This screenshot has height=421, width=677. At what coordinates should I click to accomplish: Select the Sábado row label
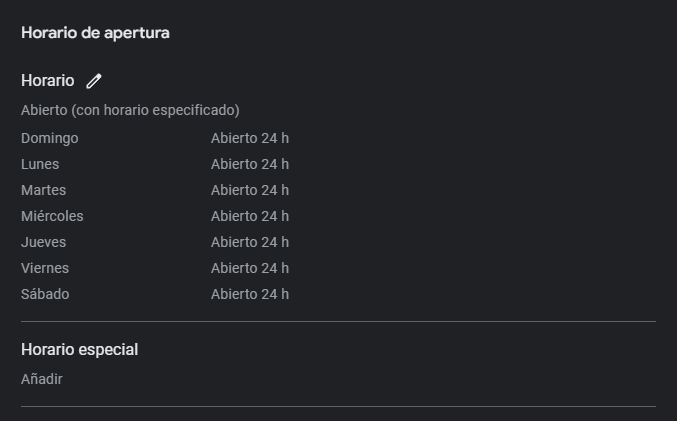click(45, 294)
